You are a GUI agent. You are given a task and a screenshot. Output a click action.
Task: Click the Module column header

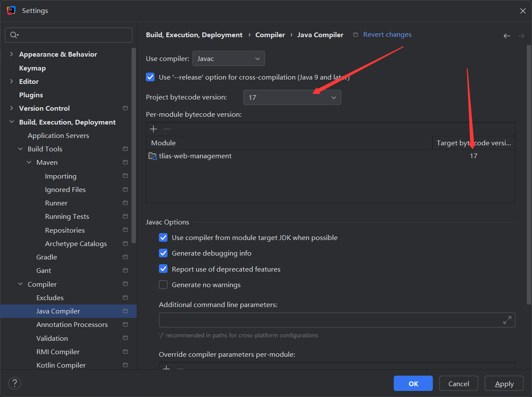289,143
